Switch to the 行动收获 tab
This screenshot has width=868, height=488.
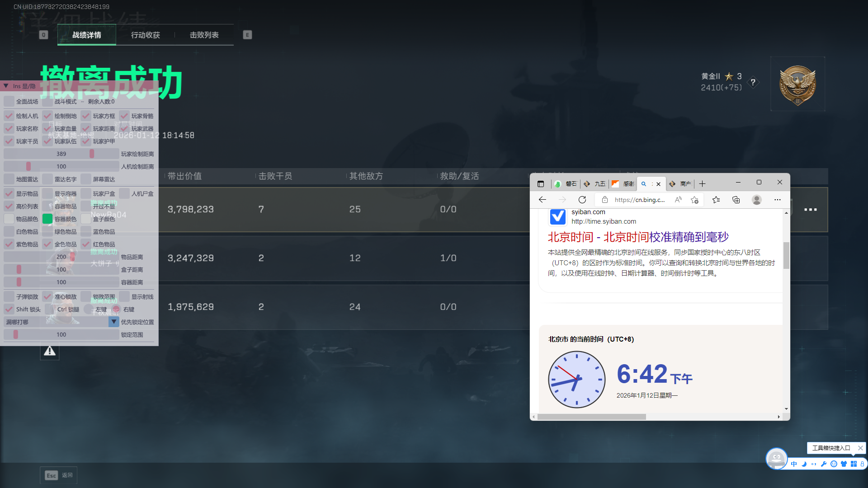tap(145, 35)
